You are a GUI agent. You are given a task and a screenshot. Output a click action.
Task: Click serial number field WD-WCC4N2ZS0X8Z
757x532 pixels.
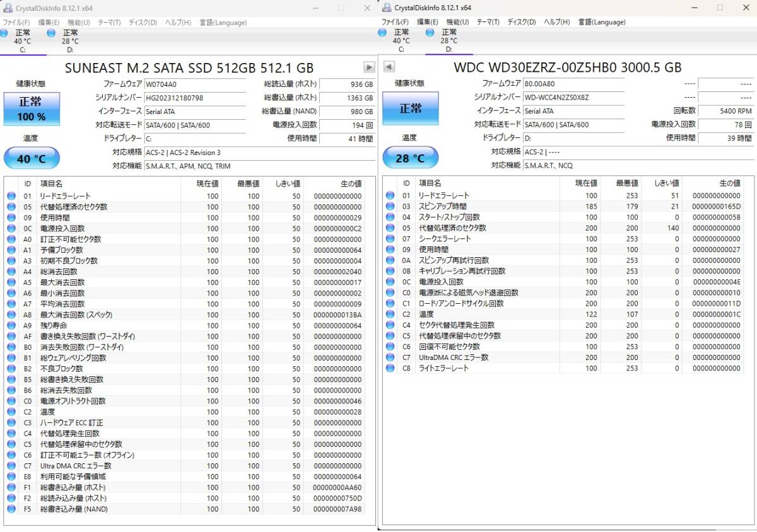pyautogui.click(x=573, y=97)
